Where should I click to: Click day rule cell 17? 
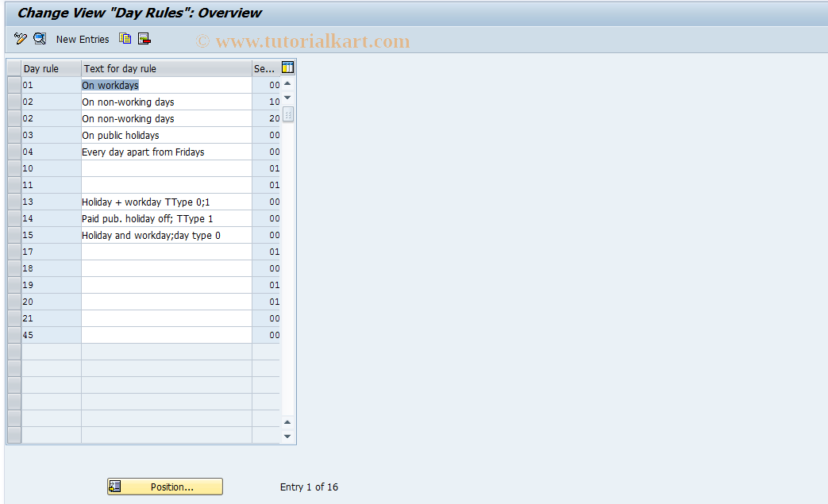coord(52,252)
